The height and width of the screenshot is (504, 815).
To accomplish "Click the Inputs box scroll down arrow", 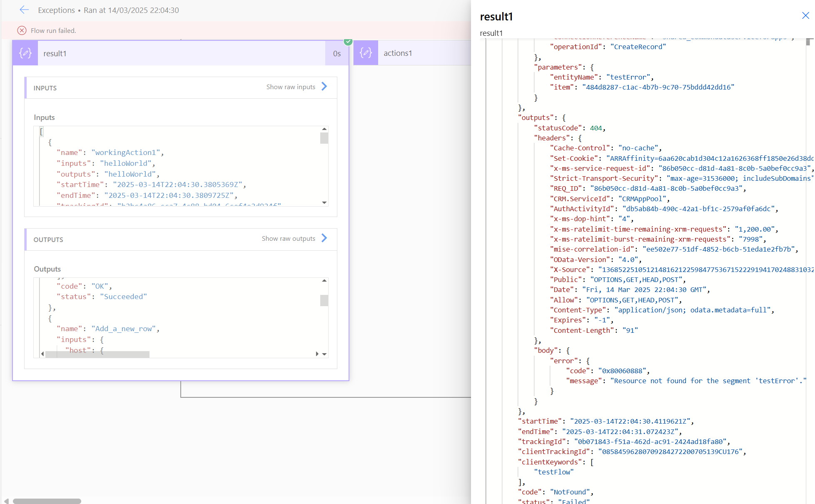I will click(324, 202).
